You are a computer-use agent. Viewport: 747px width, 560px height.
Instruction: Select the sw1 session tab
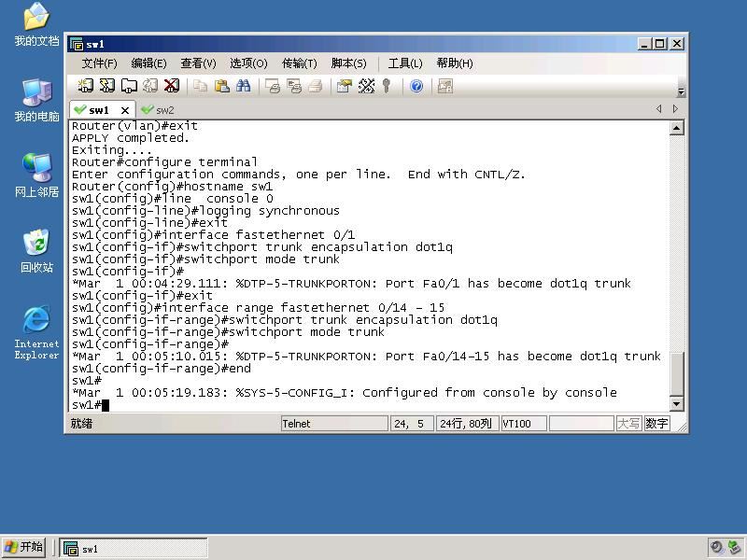99,110
